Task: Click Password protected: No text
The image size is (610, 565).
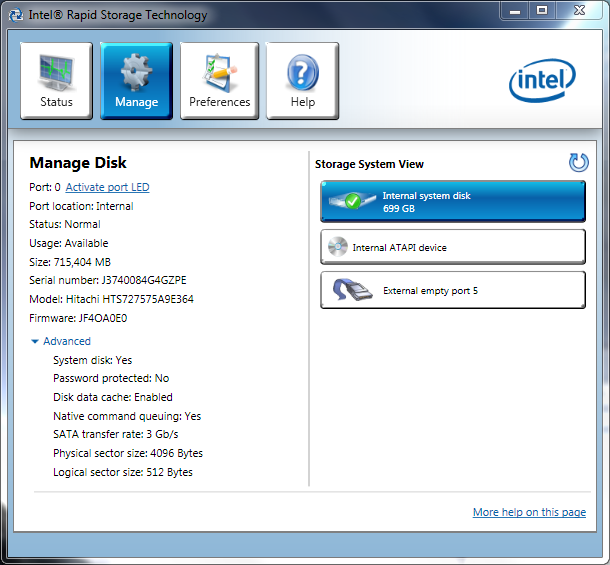Action: tap(111, 378)
